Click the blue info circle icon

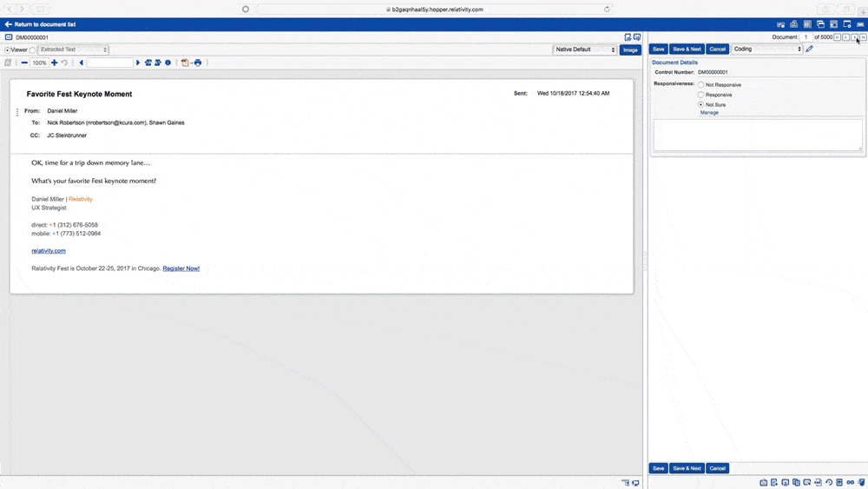point(168,63)
